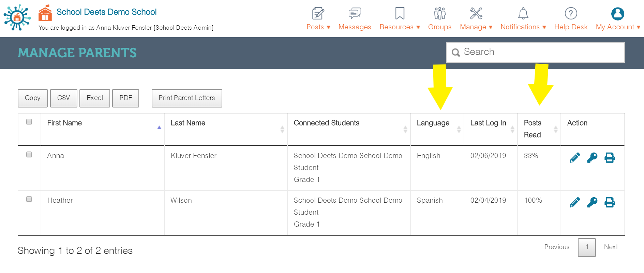Click the '33%' posts read value
Image resolution: width=644 pixels, height=273 pixels.
531,156
